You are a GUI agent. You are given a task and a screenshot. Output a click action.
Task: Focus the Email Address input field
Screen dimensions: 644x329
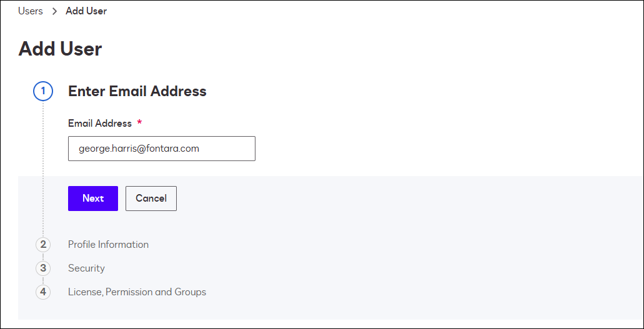pos(162,149)
